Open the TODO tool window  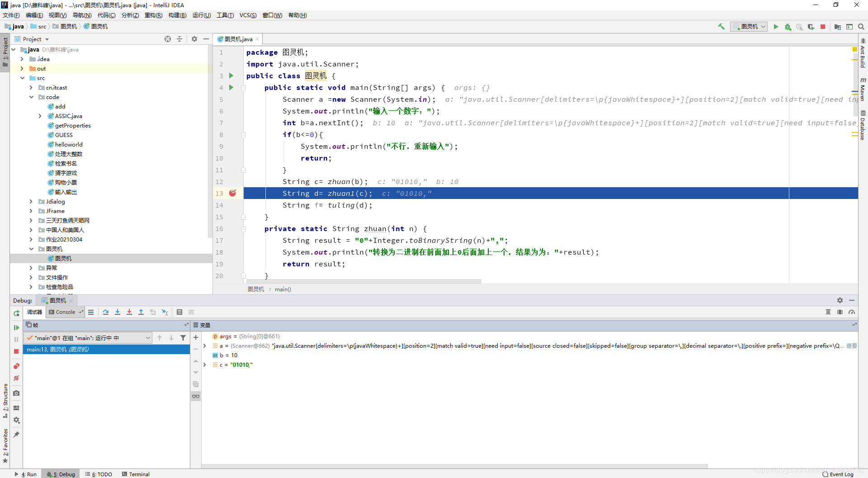pyautogui.click(x=99, y=474)
